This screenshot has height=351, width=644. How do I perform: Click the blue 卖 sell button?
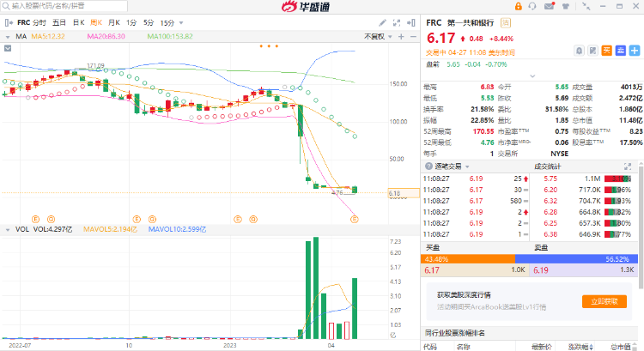pos(621,51)
